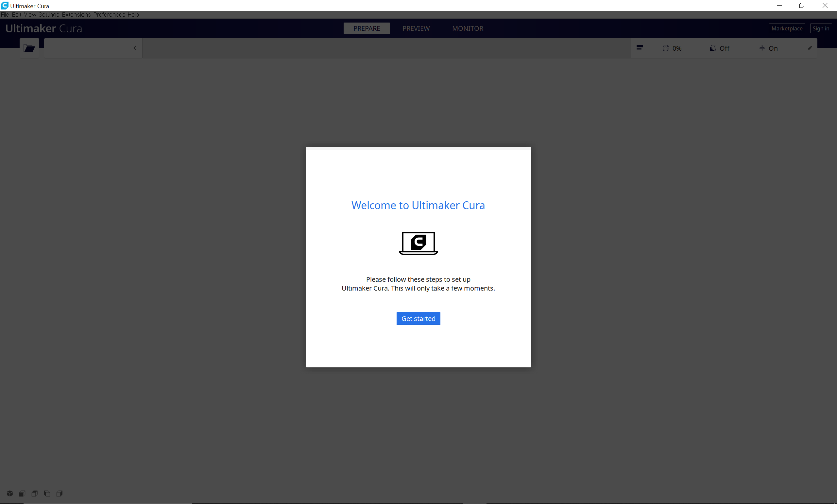The width and height of the screenshot is (837, 504).
Task: Open the Extensions menu
Action: 76,15
